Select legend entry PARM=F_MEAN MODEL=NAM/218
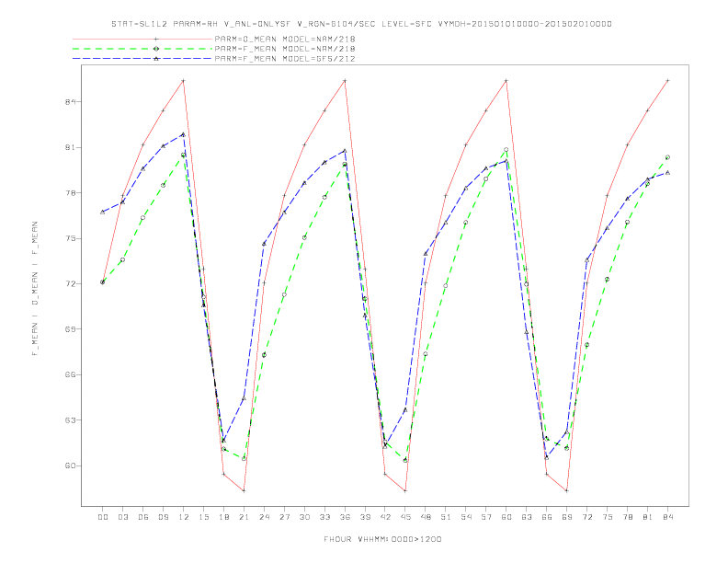This screenshot has width=728, height=563. pos(285,49)
